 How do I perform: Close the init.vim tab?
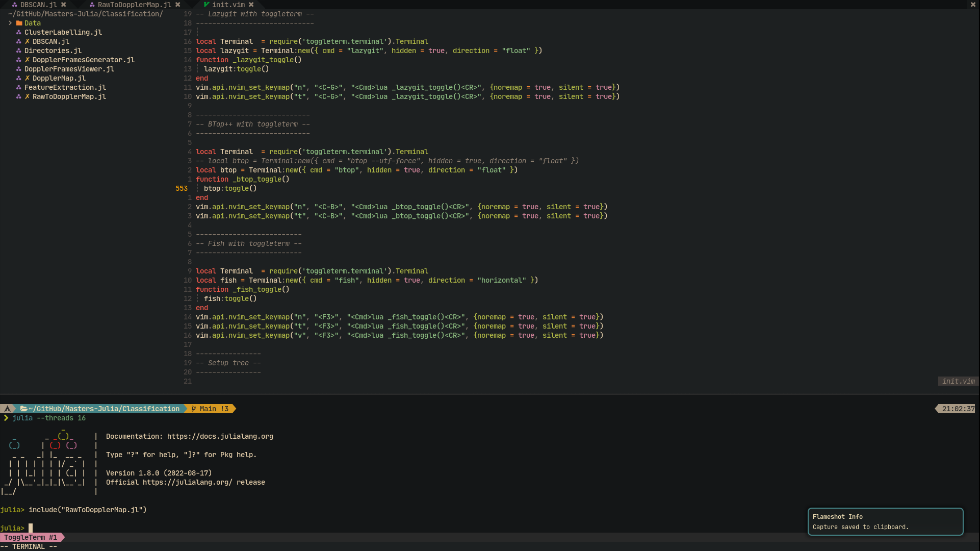click(x=251, y=5)
